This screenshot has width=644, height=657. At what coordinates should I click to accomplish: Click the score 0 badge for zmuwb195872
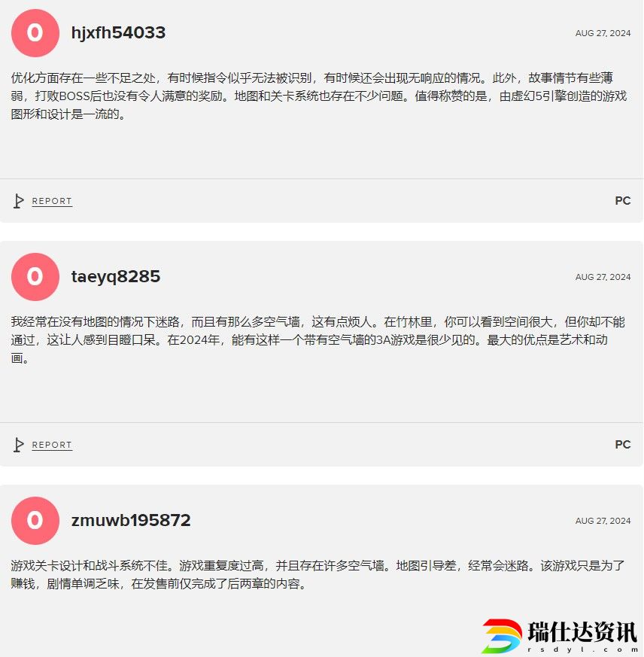35,521
